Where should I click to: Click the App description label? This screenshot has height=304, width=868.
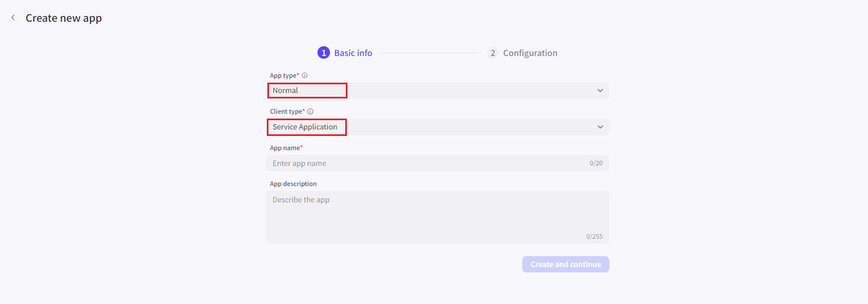[294, 184]
